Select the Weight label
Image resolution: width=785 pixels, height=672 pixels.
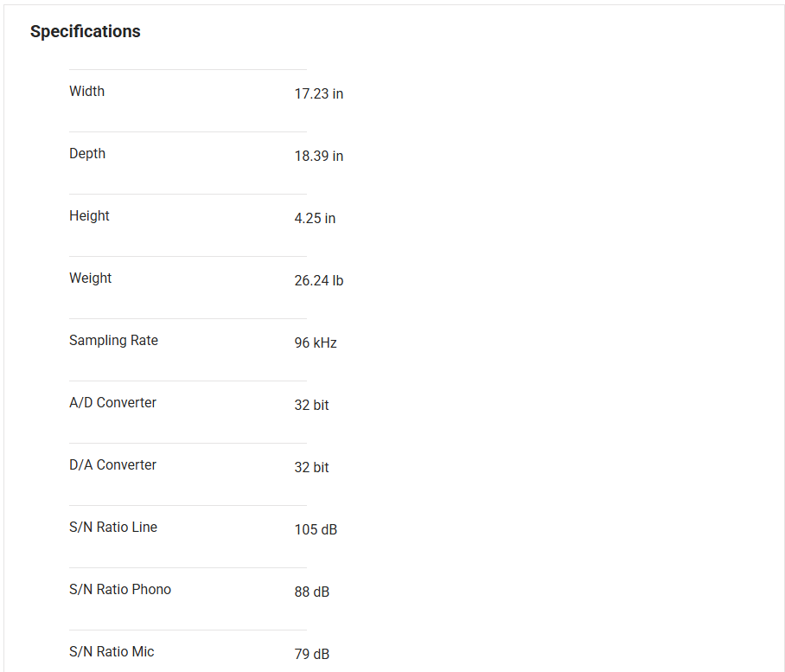[x=90, y=278]
